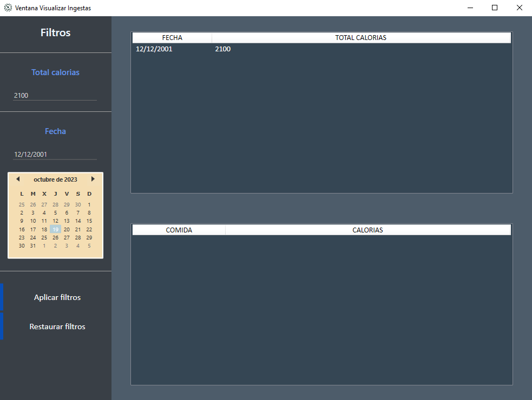Select day 19 in the calendar
Screen dimensions: 532x400
coord(55,229)
